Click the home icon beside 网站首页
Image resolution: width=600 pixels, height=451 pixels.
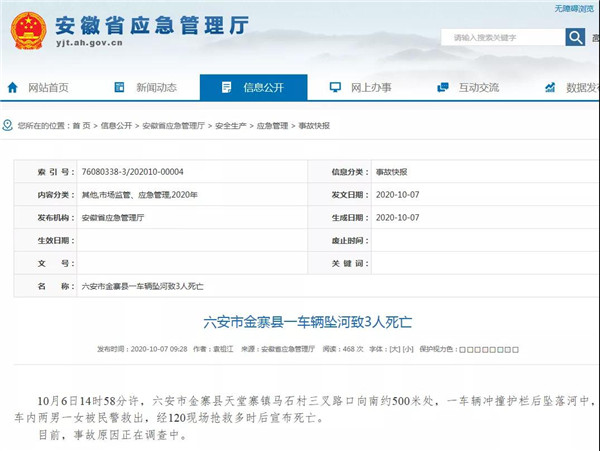point(13,88)
